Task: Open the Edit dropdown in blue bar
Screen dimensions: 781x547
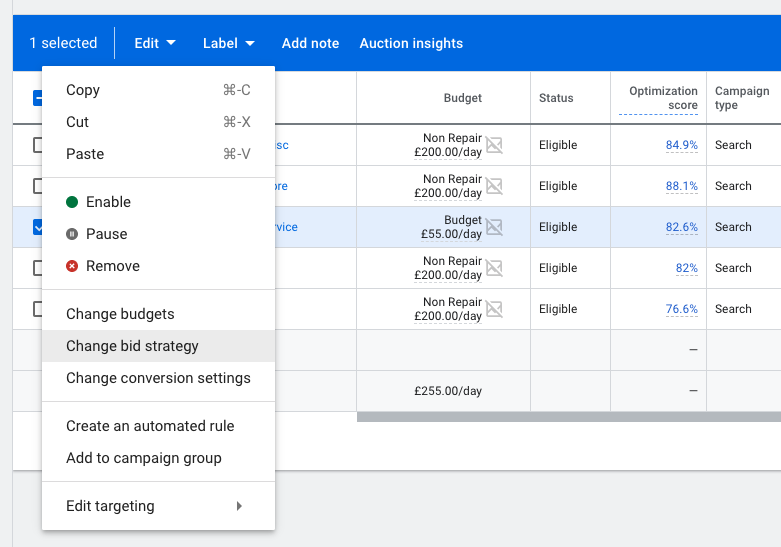Action: point(155,43)
